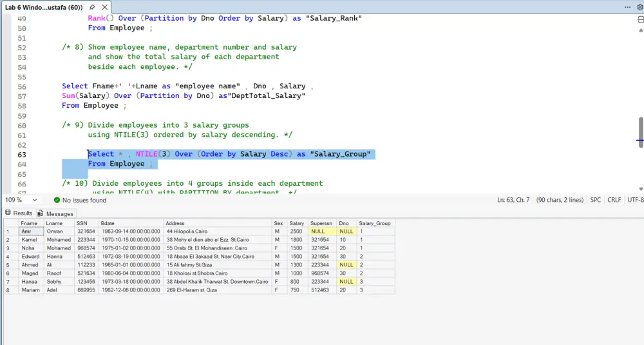Click the Fname column header

(x=31, y=223)
